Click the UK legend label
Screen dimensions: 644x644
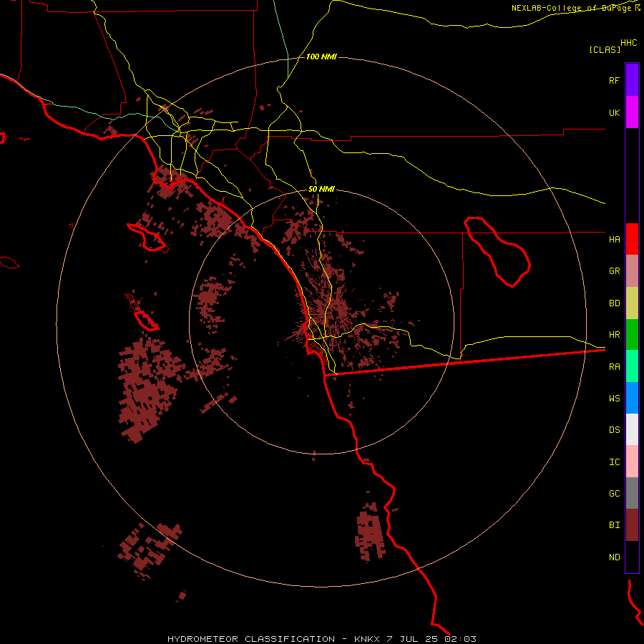(x=614, y=112)
